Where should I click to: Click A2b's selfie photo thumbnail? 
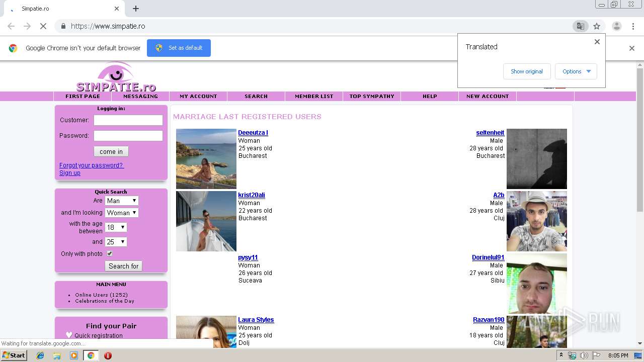tap(537, 221)
